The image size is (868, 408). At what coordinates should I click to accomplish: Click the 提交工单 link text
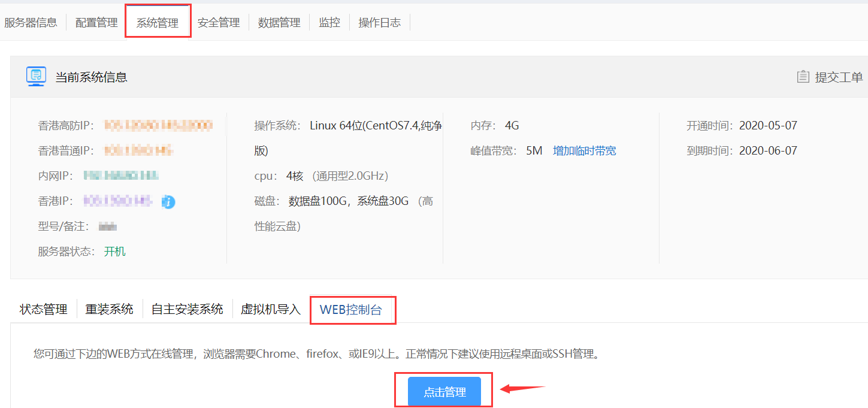839,77
